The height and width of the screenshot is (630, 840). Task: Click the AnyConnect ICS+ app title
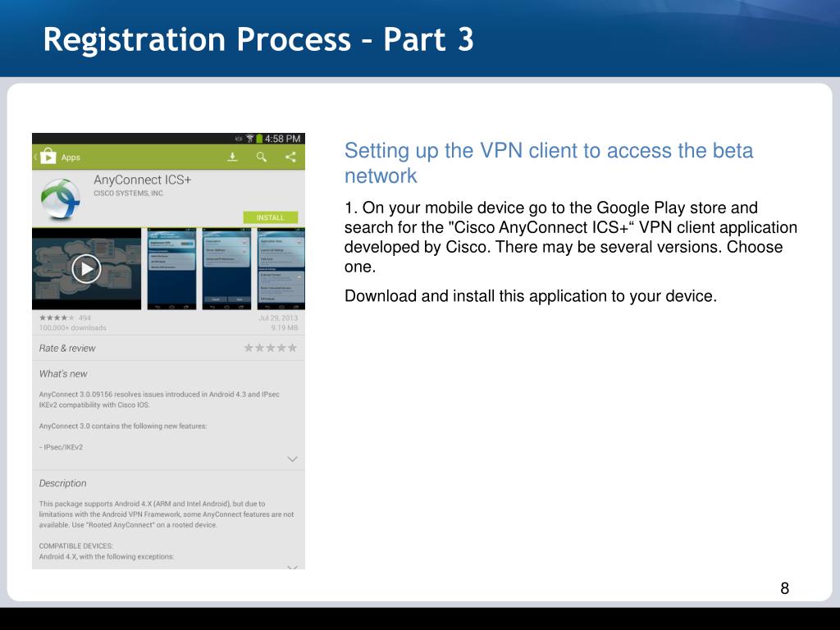143,180
